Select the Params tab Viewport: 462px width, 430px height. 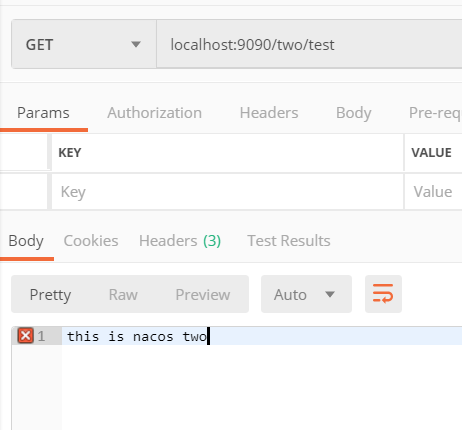43,113
